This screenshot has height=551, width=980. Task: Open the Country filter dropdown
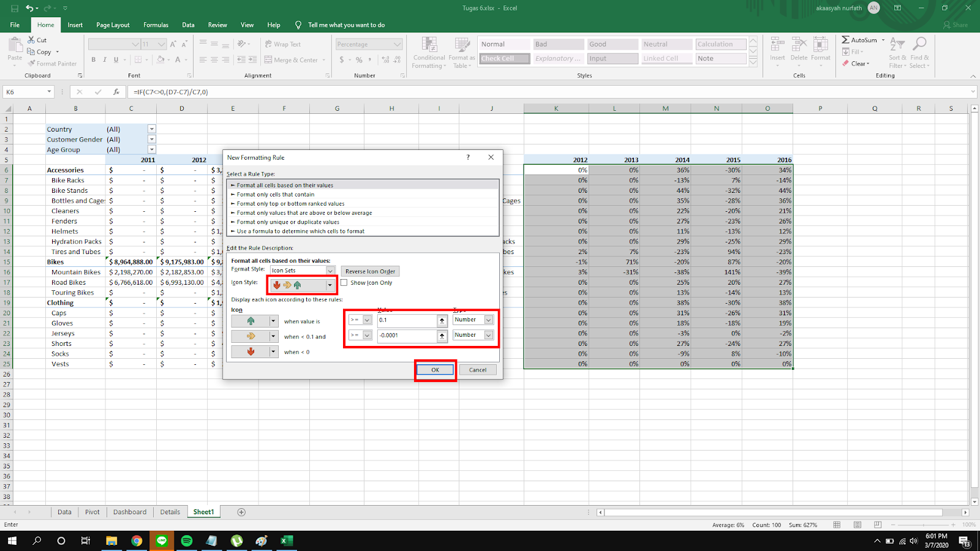152,129
